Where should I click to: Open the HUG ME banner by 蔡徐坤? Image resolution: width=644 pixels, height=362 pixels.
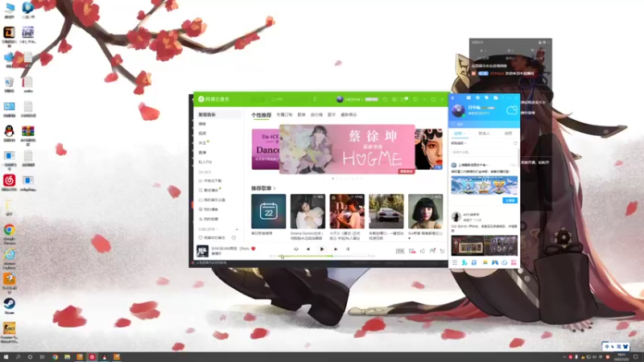pos(347,150)
